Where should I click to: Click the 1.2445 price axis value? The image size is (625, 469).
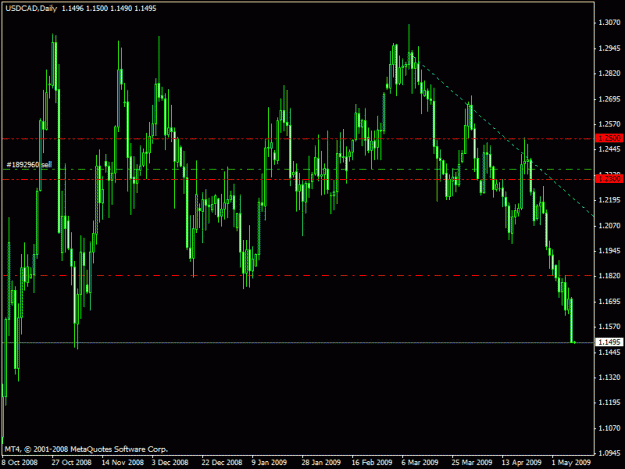point(609,149)
